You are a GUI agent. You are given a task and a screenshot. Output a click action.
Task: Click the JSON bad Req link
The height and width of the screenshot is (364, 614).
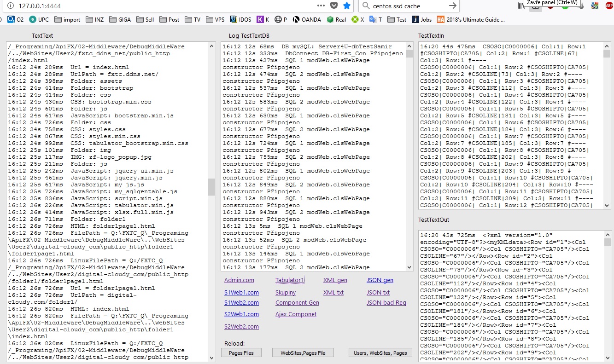tap(386, 303)
